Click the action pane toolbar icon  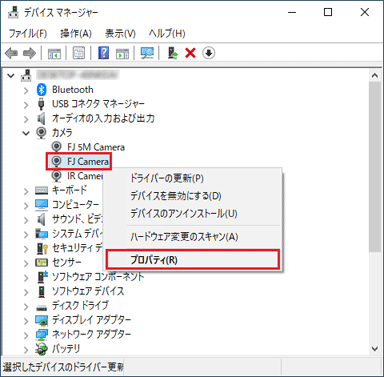coord(122,53)
